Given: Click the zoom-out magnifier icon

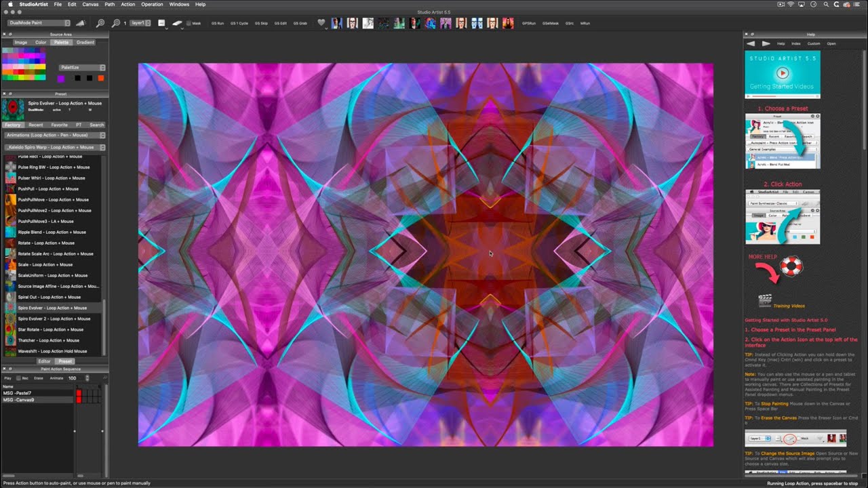Looking at the screenshot, I should click(100, 23).
